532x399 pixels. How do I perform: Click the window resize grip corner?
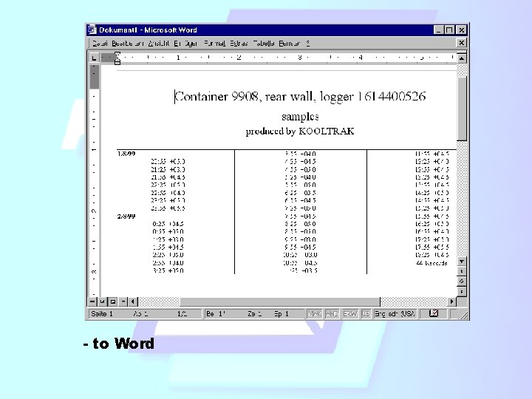click(x=463, y=315)
